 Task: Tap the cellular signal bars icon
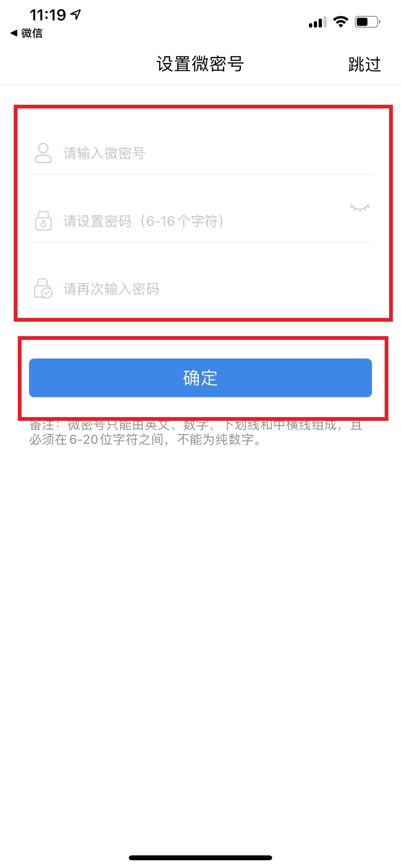[x=317, y=22]
